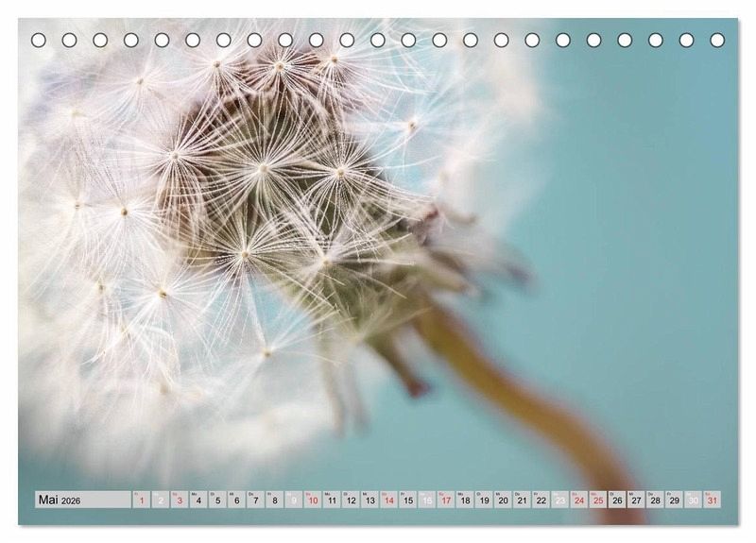Select red Sunday date 31

(712, 501)
